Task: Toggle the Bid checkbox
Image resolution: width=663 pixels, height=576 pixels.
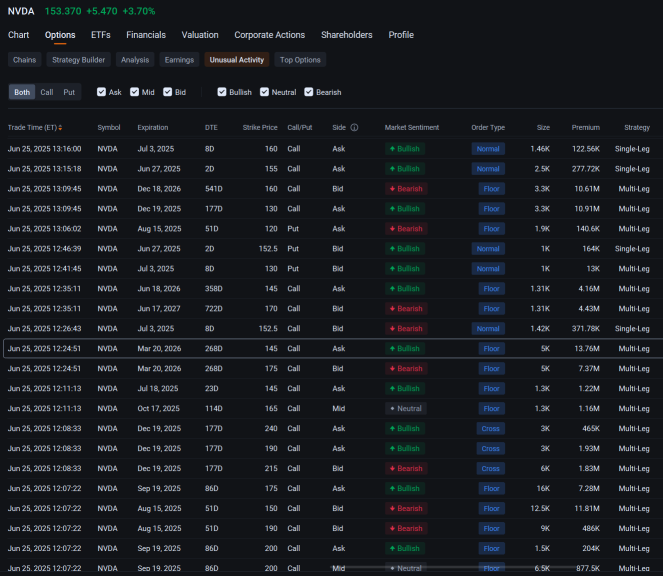Action: click(x=168, y=92)
